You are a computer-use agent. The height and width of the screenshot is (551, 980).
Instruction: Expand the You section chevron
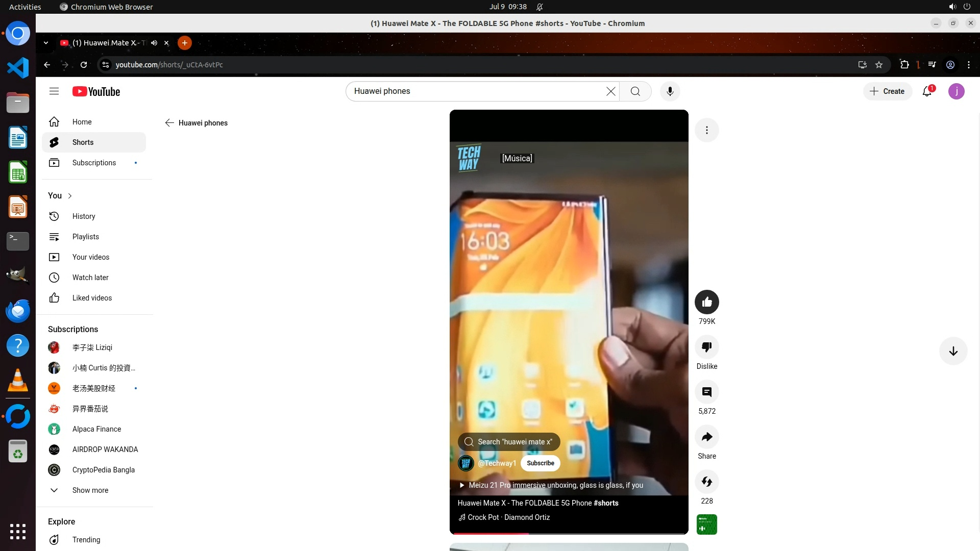(x=70, y=196)
